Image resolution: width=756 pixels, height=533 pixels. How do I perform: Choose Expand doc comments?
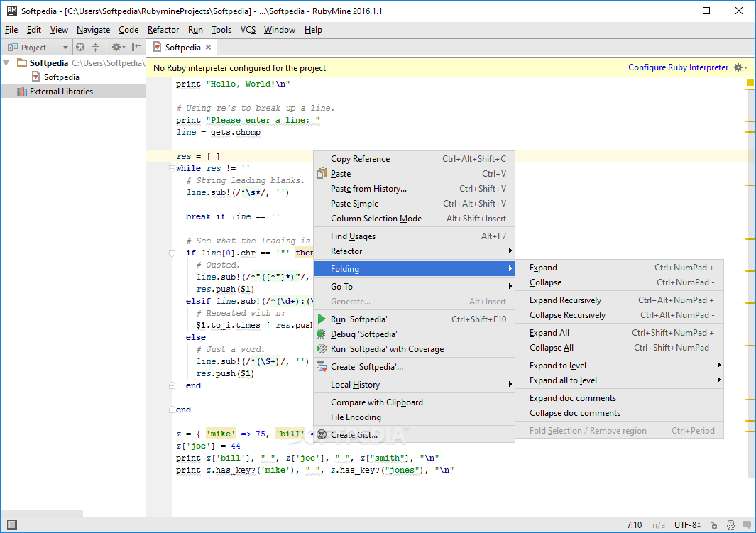(620, 397)
